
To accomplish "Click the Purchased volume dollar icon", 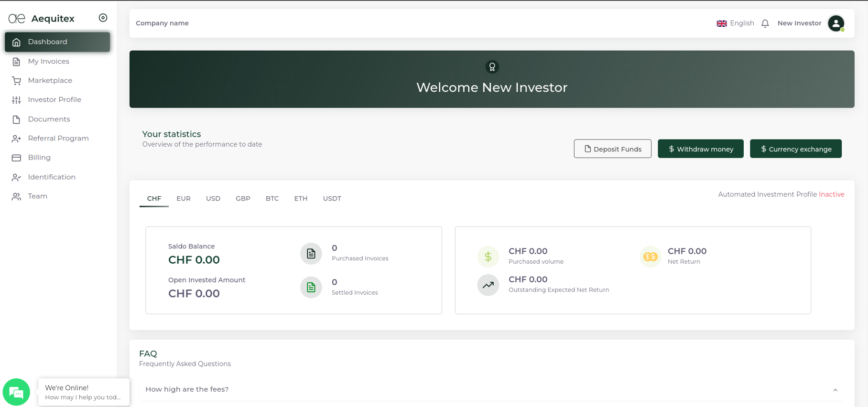I will coord(488,257).
